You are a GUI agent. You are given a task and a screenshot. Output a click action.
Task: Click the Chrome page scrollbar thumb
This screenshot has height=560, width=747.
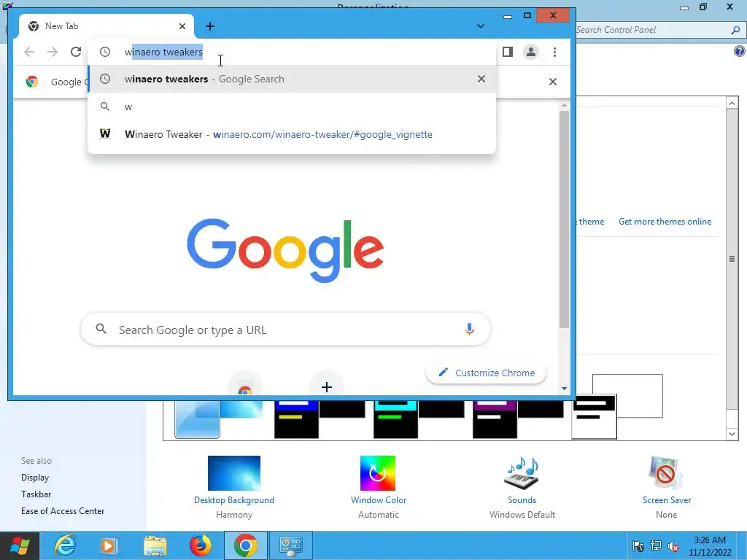click(564, 219)
